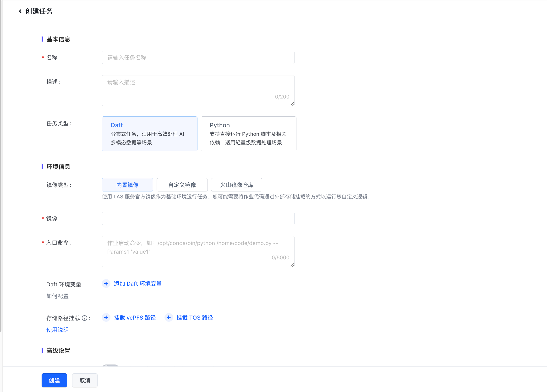Click the plus icon for 添加 Daft 环境变量
The height and width of the screenshot is (392, 547).
(x=106, y=283)
